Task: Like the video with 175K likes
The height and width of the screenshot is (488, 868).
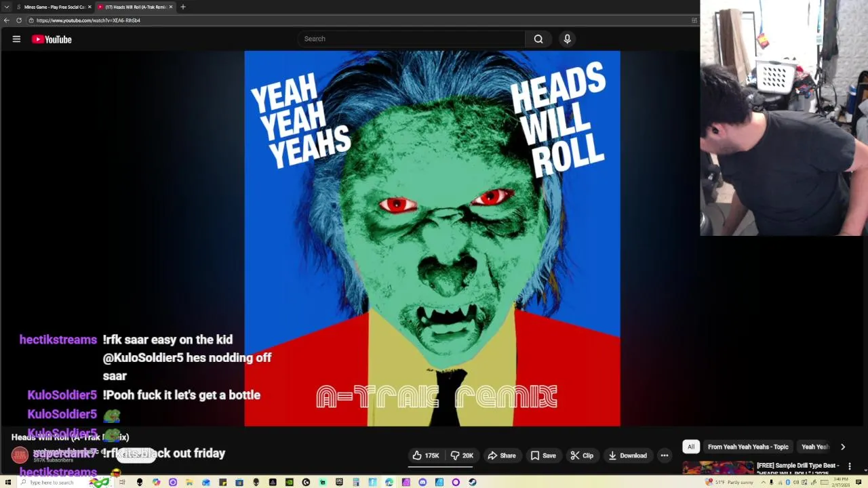Action: point(426,455)
